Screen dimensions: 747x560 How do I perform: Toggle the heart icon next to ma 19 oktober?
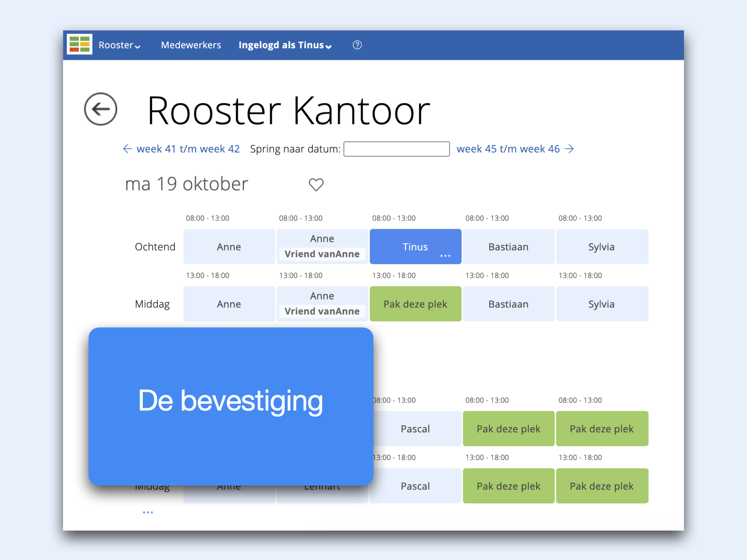tap(316, 184)
